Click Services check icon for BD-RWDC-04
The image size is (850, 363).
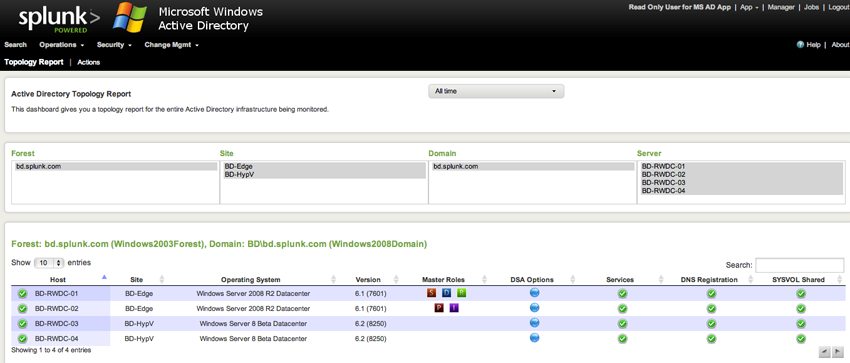(x=622, y=339)
